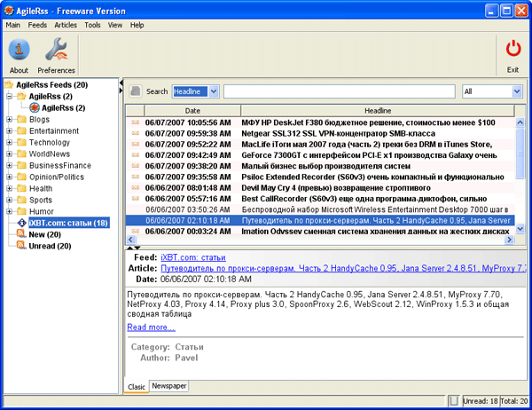Screen dimensions: 532x410
Task: Click the Blogs folder icon
Action: 21,119
